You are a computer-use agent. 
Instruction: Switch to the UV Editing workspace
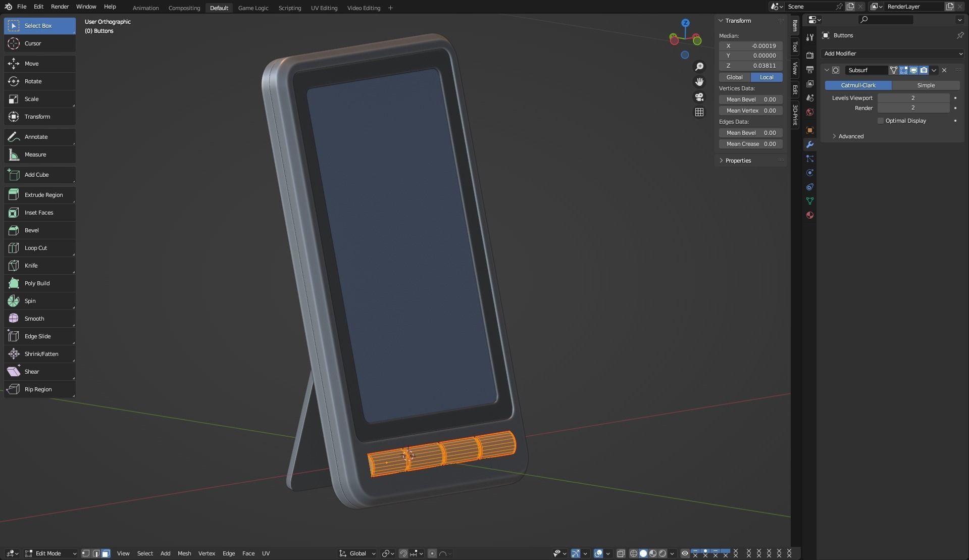324,8
